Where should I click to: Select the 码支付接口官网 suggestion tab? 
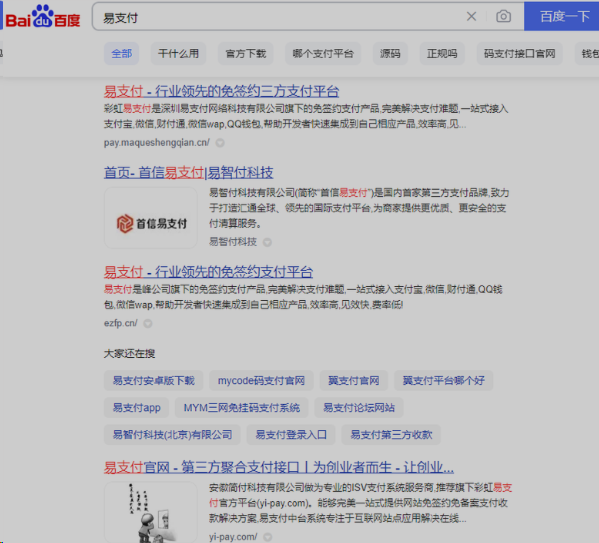[x=520, y=53]
